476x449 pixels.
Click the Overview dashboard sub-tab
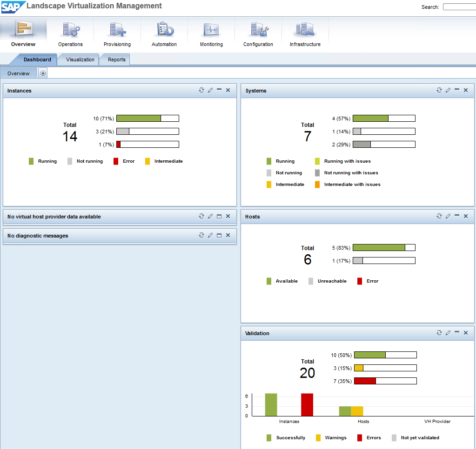(x=19, y=73)
